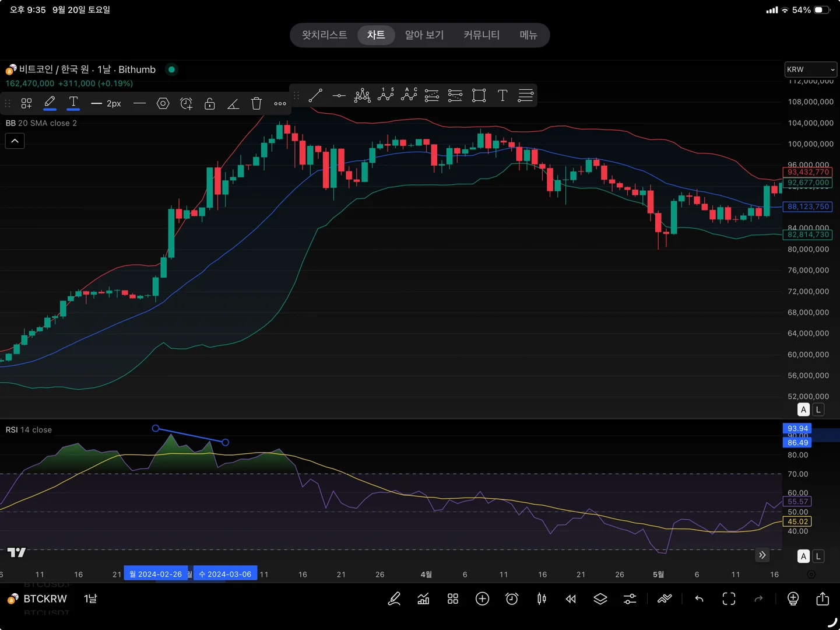Open the line style dropdown
Viewport: 840px width, 630px height.
[139, 104]
